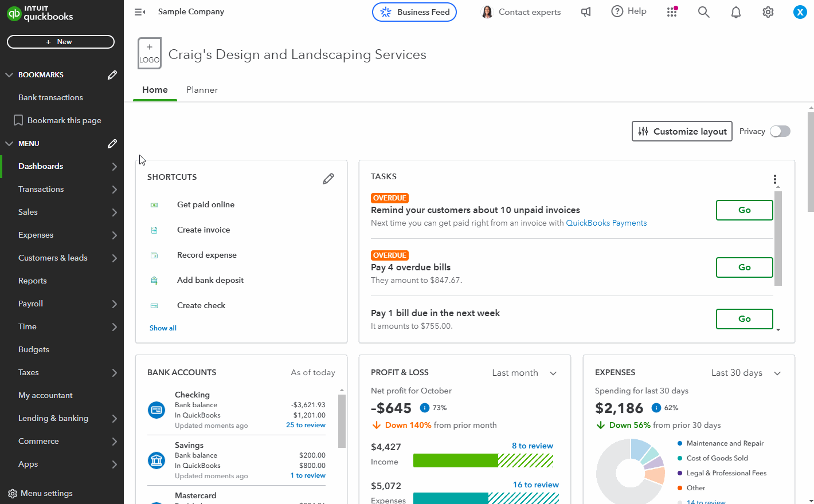Image resolution: width=814 pixels, height=504 pixels.
Task: Edit menu with the pencil icon
Action: pos(112,144)
